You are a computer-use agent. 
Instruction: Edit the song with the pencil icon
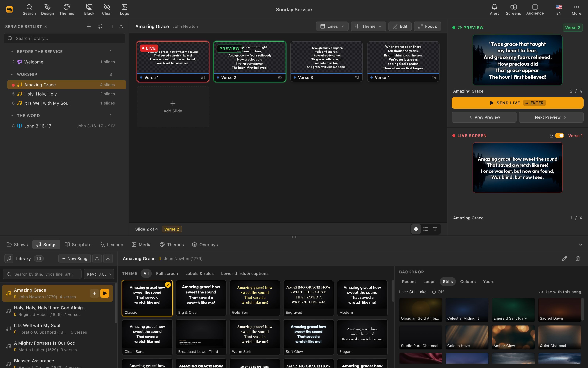564,259
